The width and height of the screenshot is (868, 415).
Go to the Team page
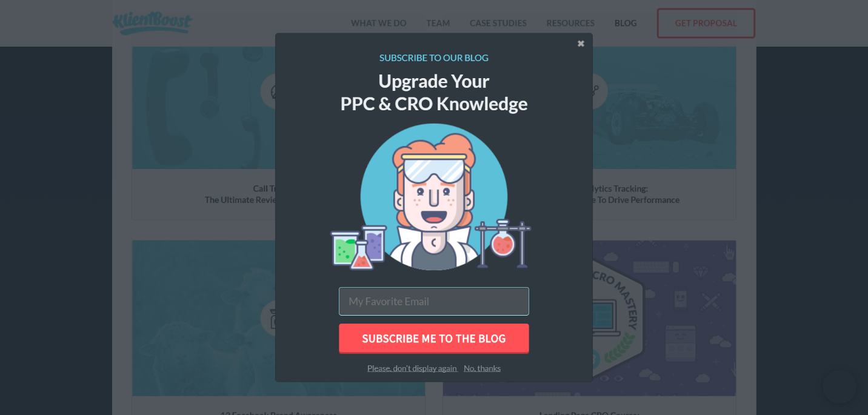[438, 23]
